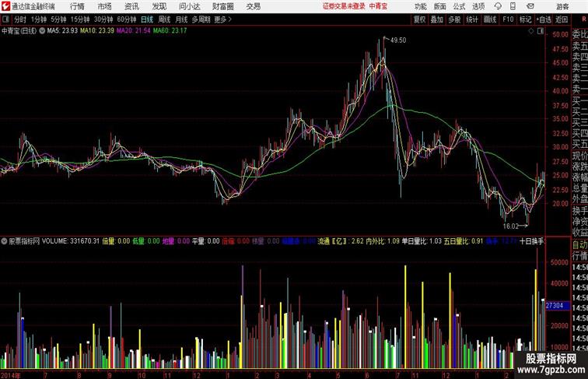Screen dimensions: 588x379
Task: Click the 游客 user account label
Action: click(562, 7)
